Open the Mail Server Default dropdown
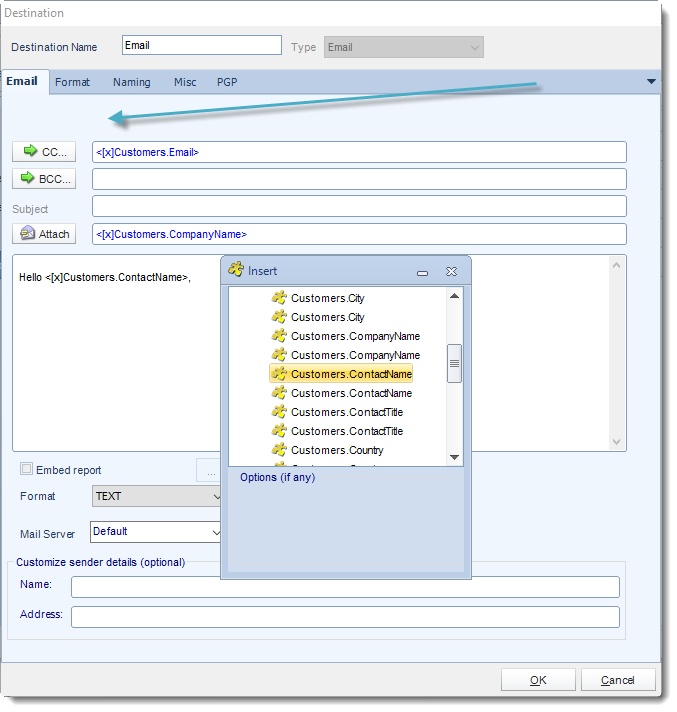The height and width of the screenshot is (712, 677). pyautogui.click(x=156, y=532)
